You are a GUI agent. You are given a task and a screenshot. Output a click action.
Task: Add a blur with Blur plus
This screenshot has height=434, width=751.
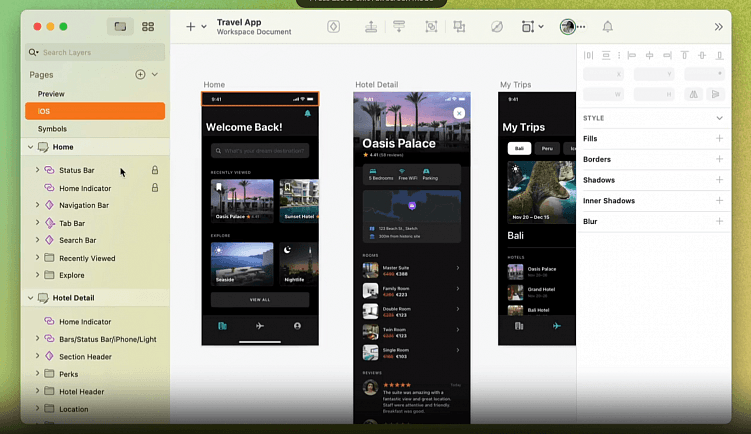(x=719, y=221)
